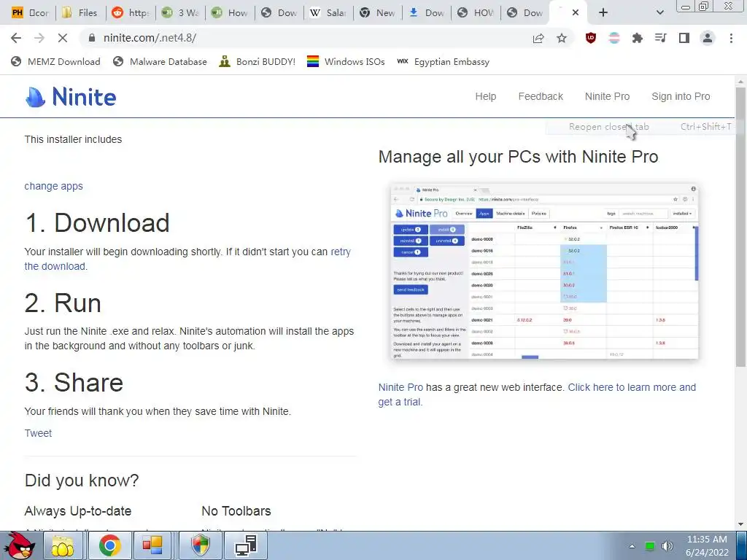Open the folder icon in taskbar

(63, 545)
